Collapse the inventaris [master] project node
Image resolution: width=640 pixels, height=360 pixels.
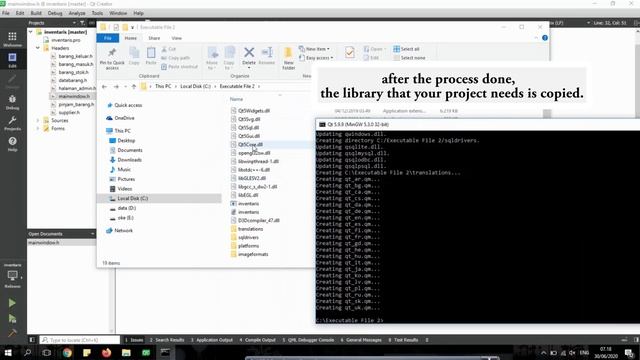(31, 32)
